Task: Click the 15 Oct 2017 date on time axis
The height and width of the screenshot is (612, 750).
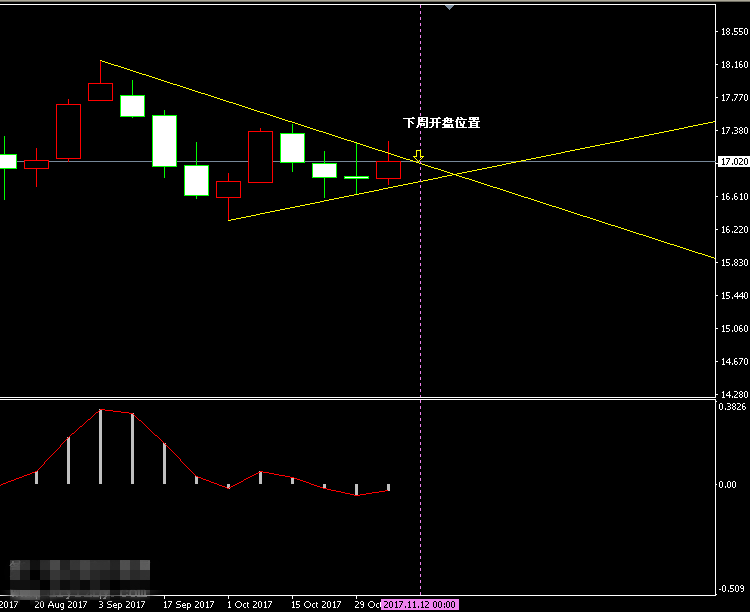Action: click(x=316, y=604)
